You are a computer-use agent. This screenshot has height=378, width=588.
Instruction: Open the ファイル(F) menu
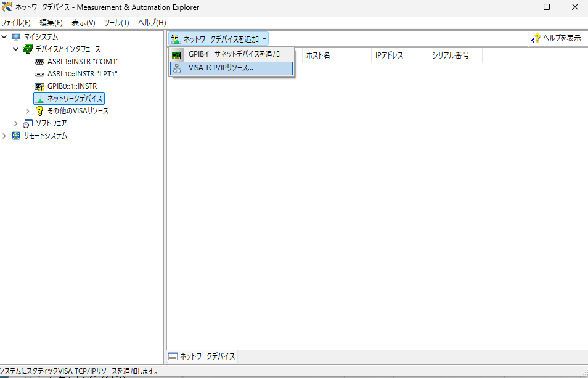pos(15,22)
